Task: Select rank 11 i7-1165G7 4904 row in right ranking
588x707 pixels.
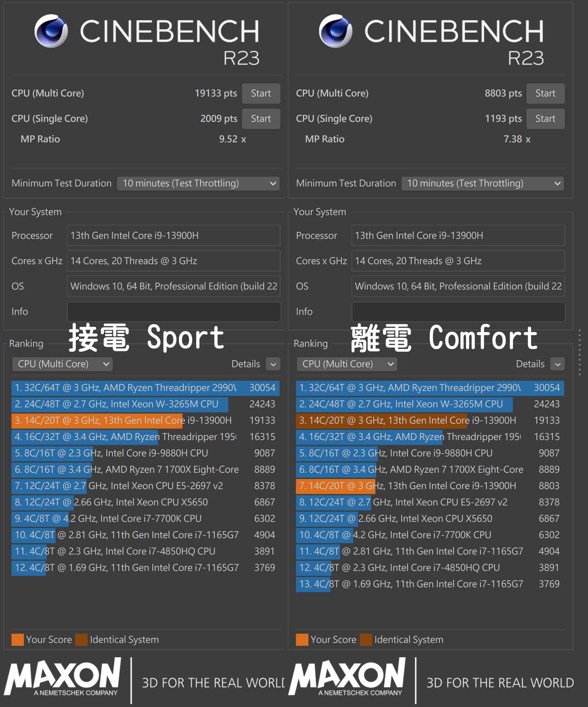Action: (x=430, y=552)
